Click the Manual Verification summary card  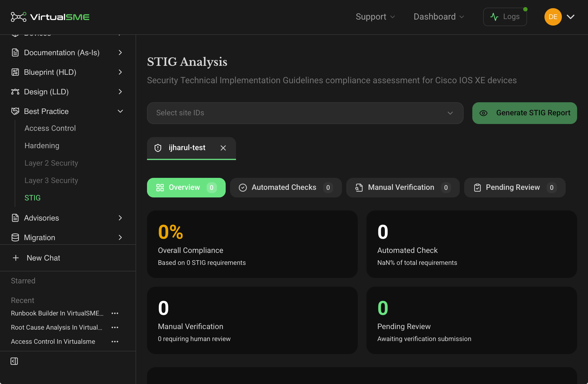click(x=252, y=320)
